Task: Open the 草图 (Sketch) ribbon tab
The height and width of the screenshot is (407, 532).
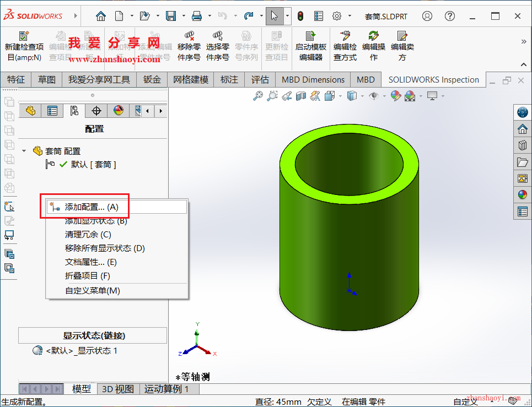Action: (x=47, y=80)
